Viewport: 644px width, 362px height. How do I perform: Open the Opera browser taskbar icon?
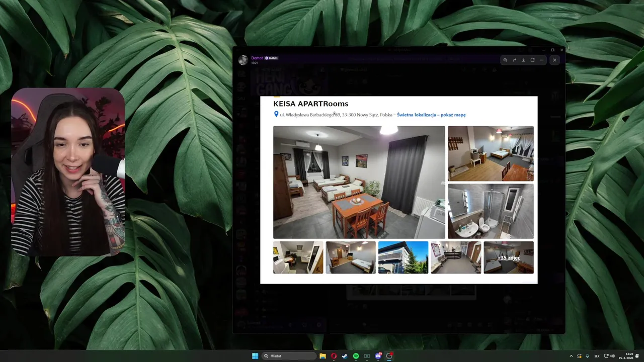[x=334, y=356]
